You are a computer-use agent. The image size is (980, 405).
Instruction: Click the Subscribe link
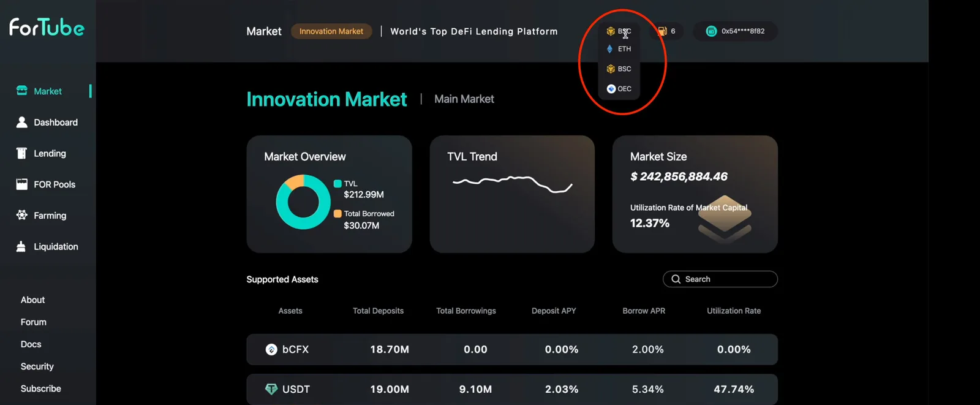pyautogui.click(x=40, y=388)
